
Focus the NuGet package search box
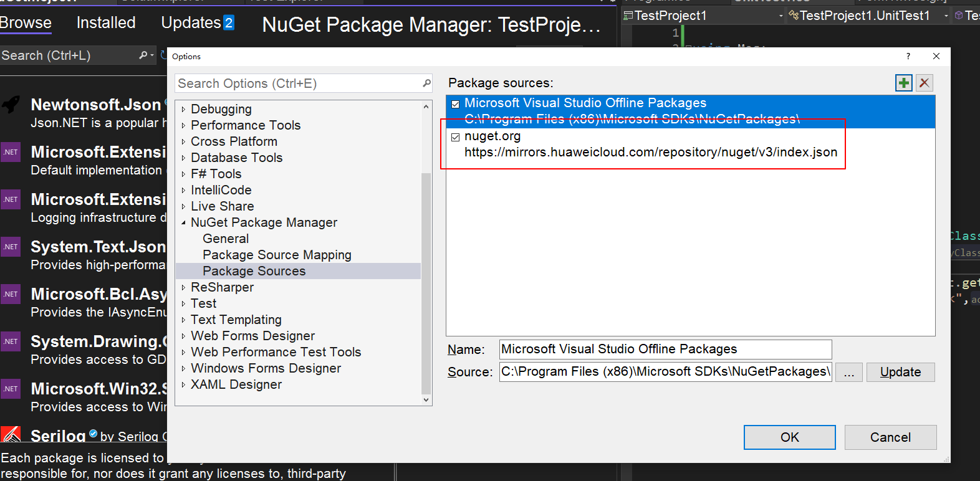[x=69, y=55]
